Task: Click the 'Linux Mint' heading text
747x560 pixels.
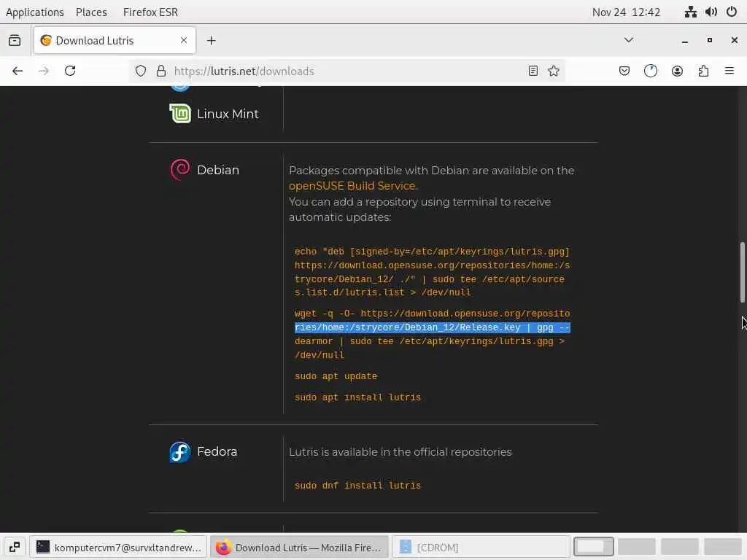Action: coord(228,114)
